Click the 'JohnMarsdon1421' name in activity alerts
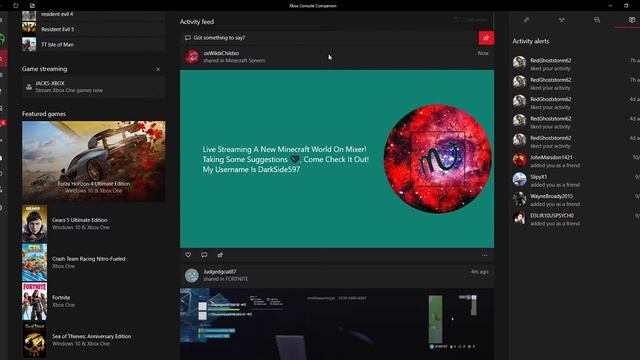Screen dimensions: 640x360 (x=551, y=158)
